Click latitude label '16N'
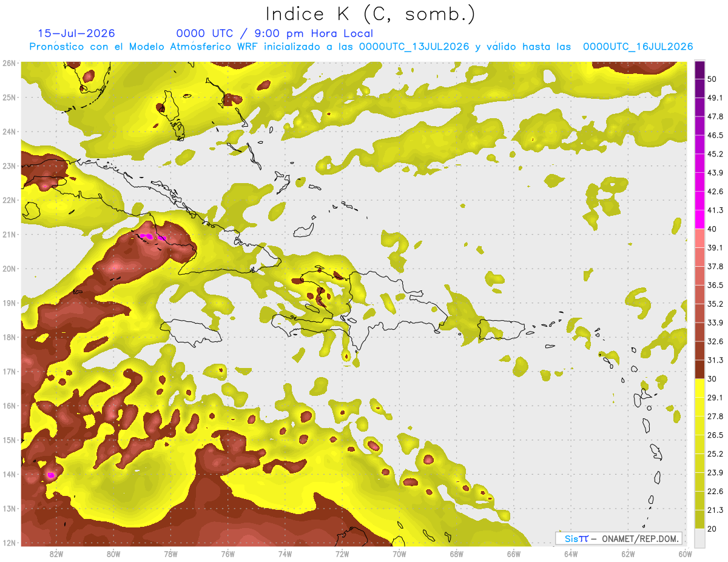Viewport: 728px width, 562px height. pos(8,406)
